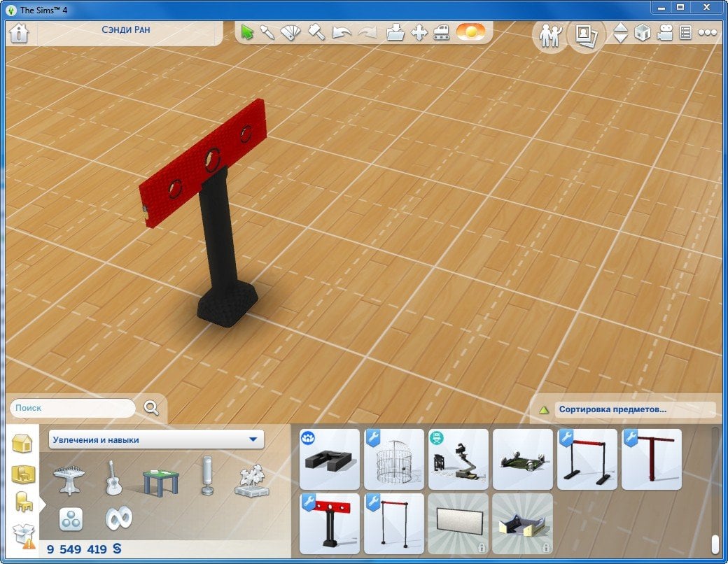Choose the green card table category
728x564 pixels.
click(161, 482)
